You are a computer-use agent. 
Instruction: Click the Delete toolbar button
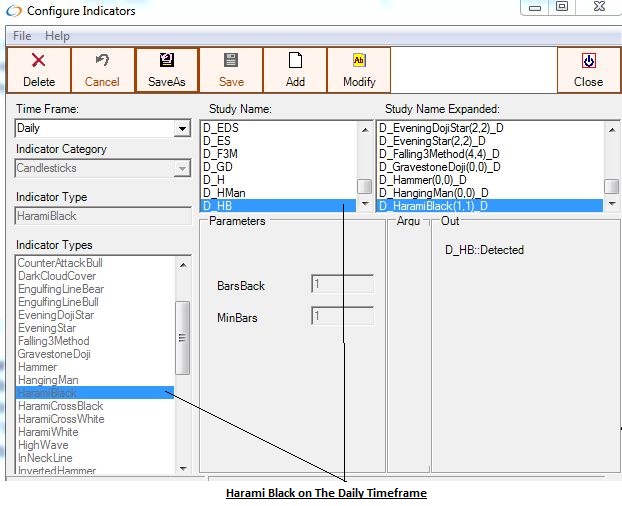click(x=39, y=70)
